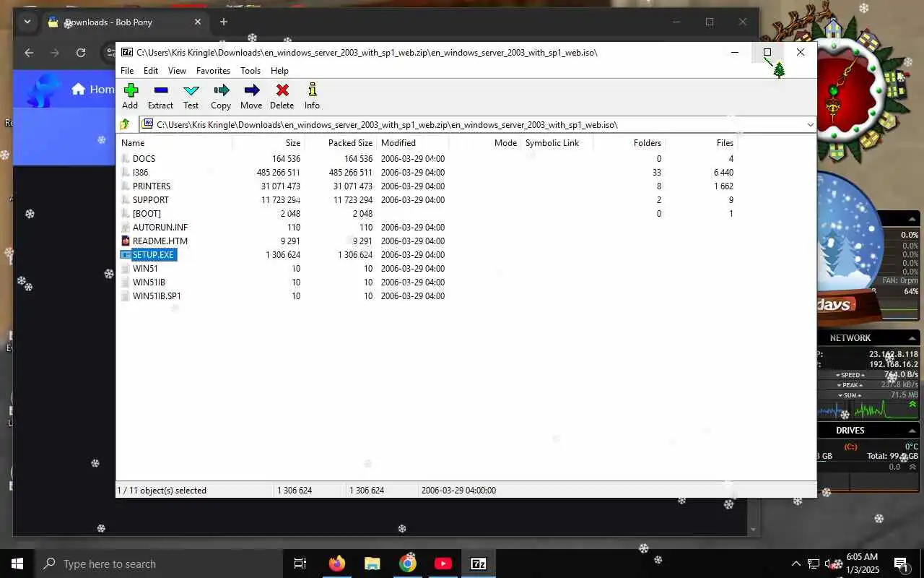
Task: Click into the archive path field
Action: pyautogui.click(x=473, y=125)
